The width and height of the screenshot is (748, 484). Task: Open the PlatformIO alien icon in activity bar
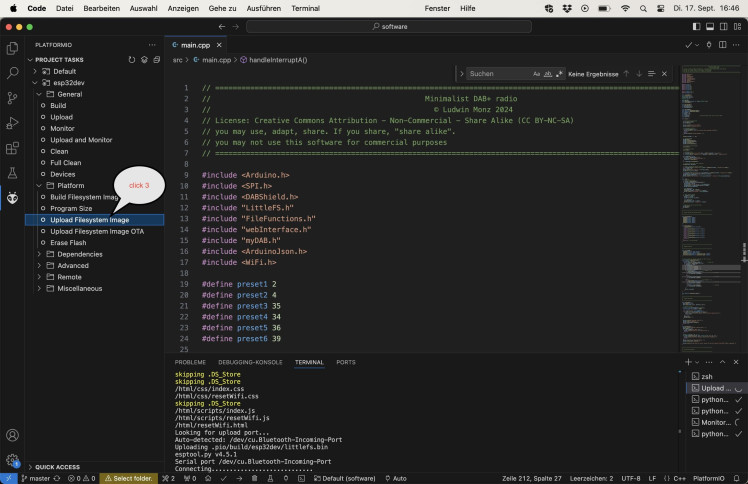12,198
